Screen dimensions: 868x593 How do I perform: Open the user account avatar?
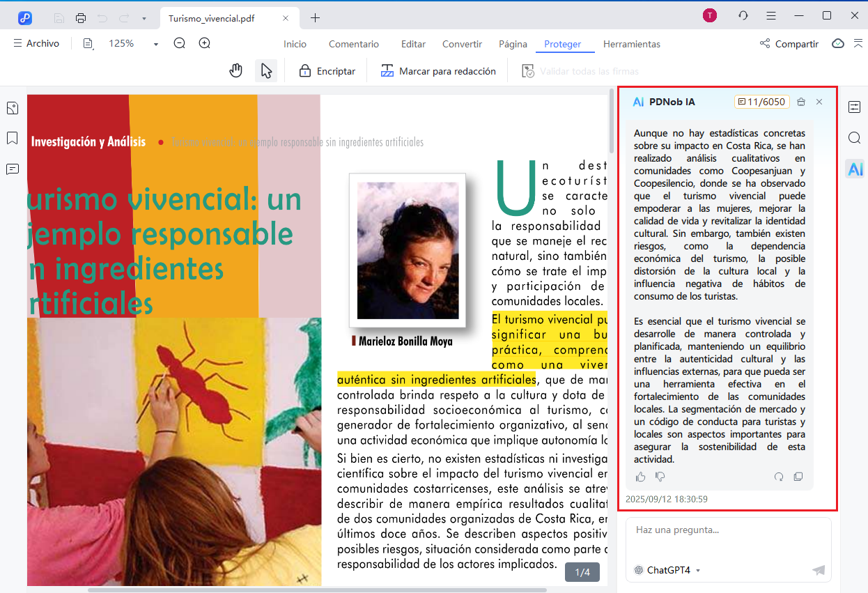(x=710, y=15)
